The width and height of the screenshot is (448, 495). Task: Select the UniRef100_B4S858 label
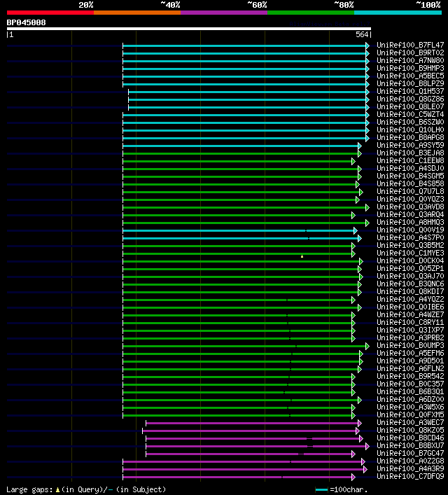tap(410, 183)
